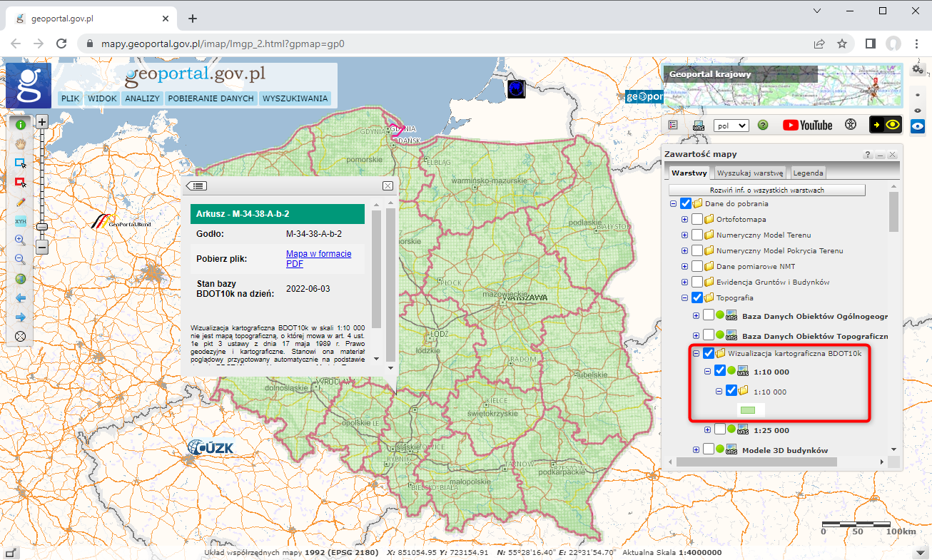Open the legend grid icon near language selector

pyautogui.click(x=672, y=124)
